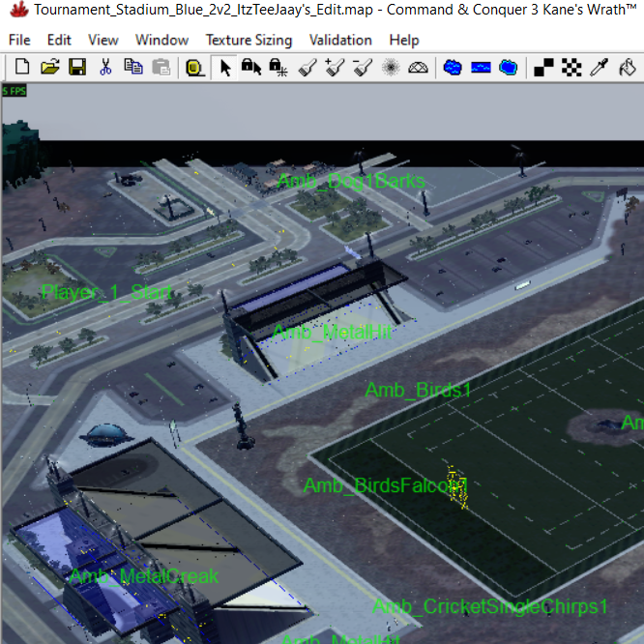The image size is (644, 644).
Task: Select the Amb_BirdsFalcon1 ambient marker
Action: point(385,485)
